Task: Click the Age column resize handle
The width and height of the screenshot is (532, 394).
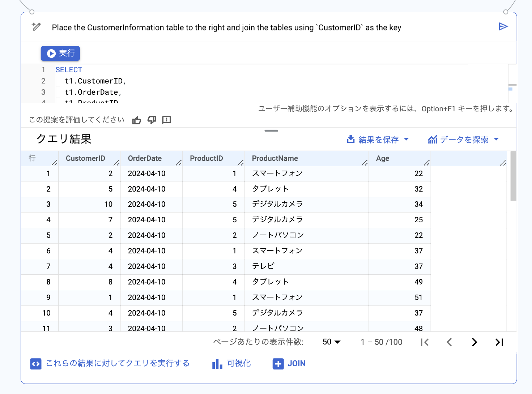Action: 427,163
